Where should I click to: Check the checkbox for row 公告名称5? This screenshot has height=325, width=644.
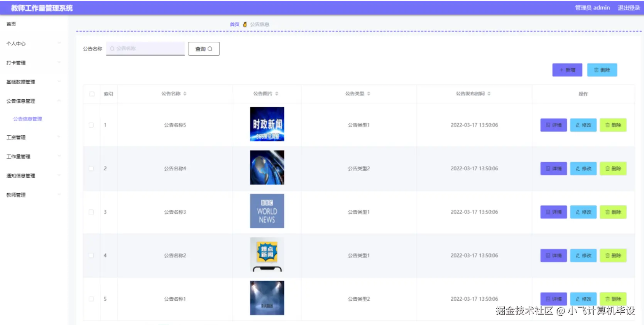pyautogui.click(x=91, y=125)
